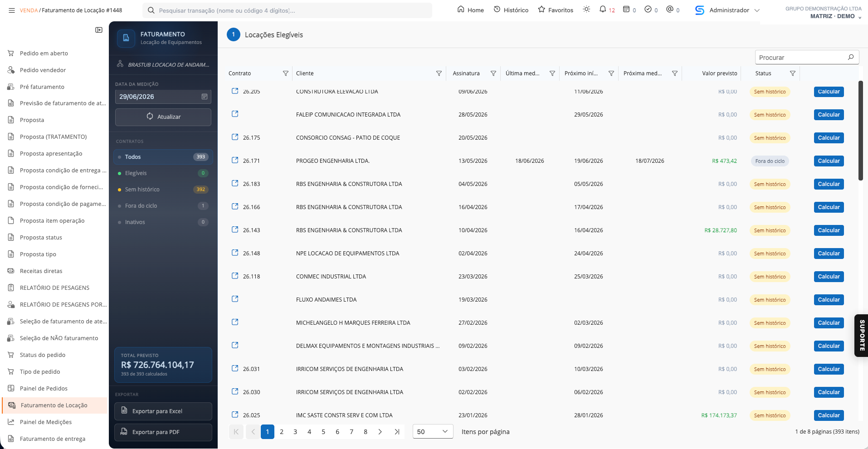Open the items per page dropdown
Image resolution: width=868 pixels, height=449 pixels.
[433, 432]
